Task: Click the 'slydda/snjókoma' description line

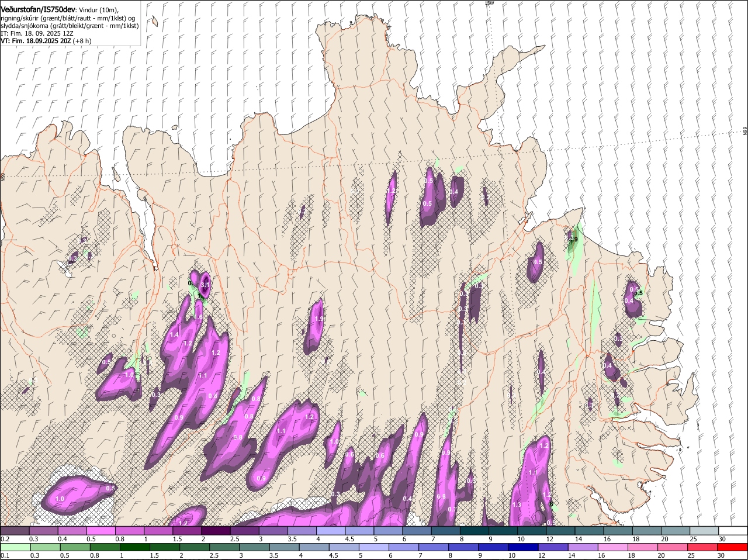Action: point(70,26)
